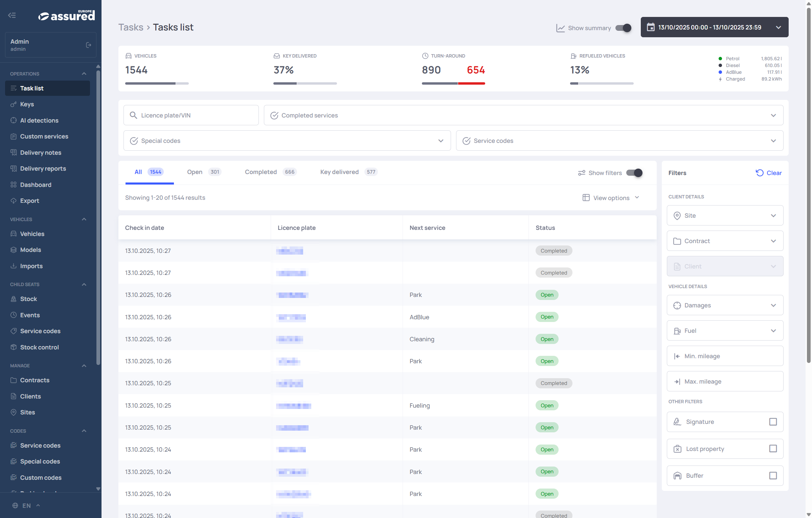Log out from the Admin account
812x518 pixels.
pyautogui.click(x=89, y=45)
